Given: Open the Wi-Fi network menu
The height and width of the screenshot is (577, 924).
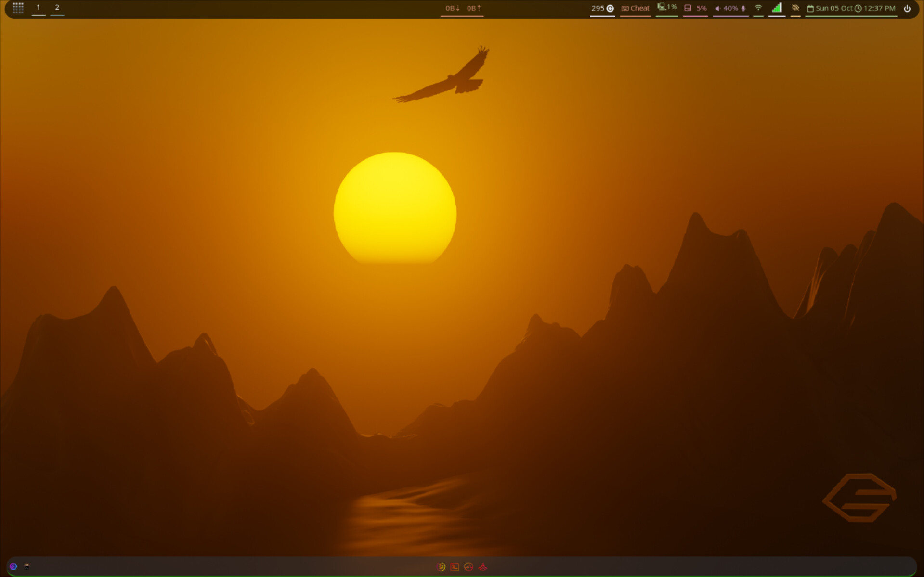Looking at the screenshot, I should coord(758,8).
